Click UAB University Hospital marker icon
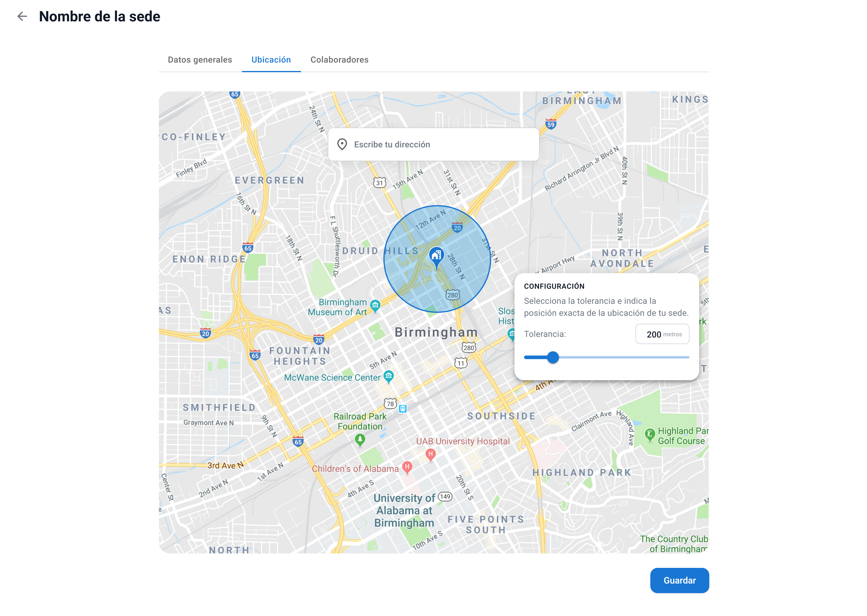The width and height of the screenshot is (867, 616). tap(430, 454)
